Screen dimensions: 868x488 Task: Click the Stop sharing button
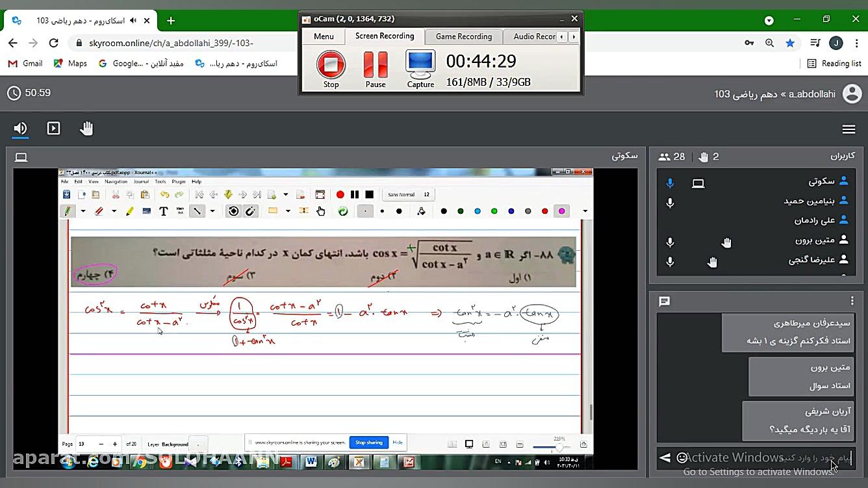coord(368,442)
